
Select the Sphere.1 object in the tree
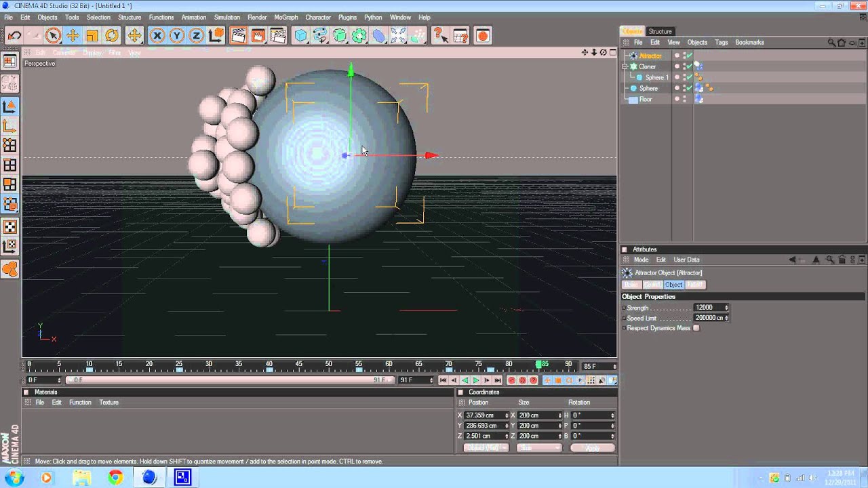pos(656,77)
